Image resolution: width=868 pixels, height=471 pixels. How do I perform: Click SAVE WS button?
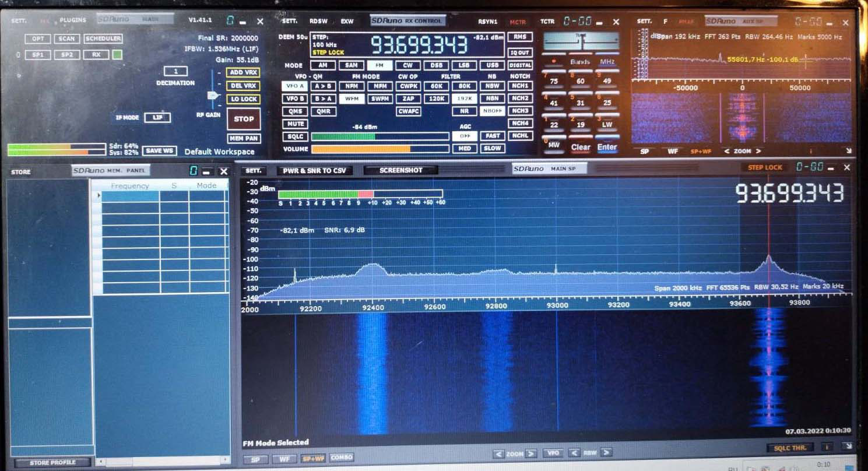coord(160,150)
